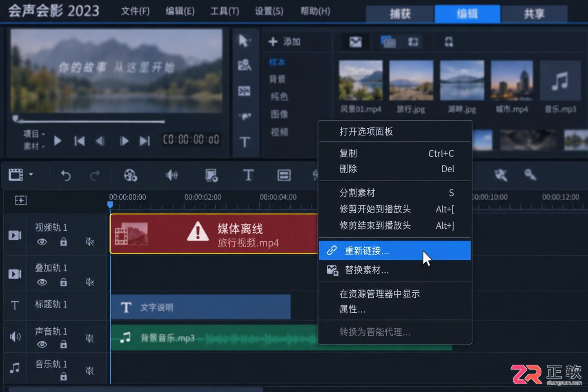Select Split Clip (分割素材) menu entry
The width and height of the screenshot is (588, 392).
394,193
